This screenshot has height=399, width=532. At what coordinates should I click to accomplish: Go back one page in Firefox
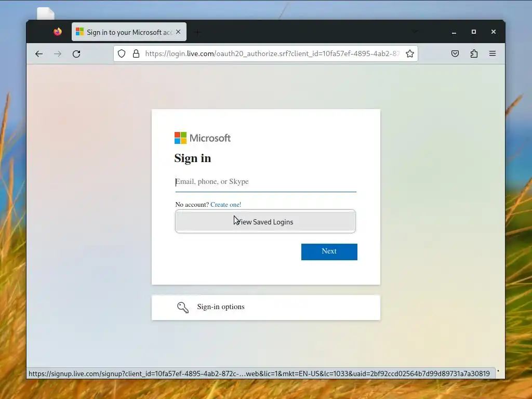point(38,54)
